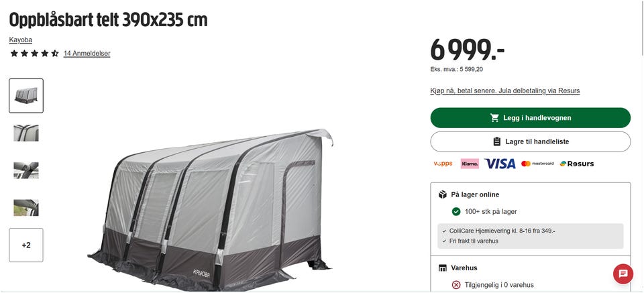Click the Mastercard logo
This screenshot has width=644, height=293.
[x=537, y=164]
